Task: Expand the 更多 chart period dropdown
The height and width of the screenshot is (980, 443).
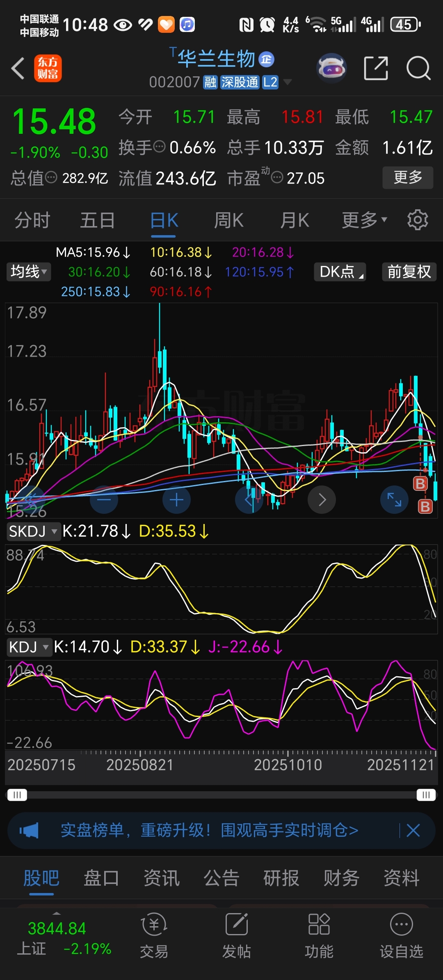Action: coord(365,220)
